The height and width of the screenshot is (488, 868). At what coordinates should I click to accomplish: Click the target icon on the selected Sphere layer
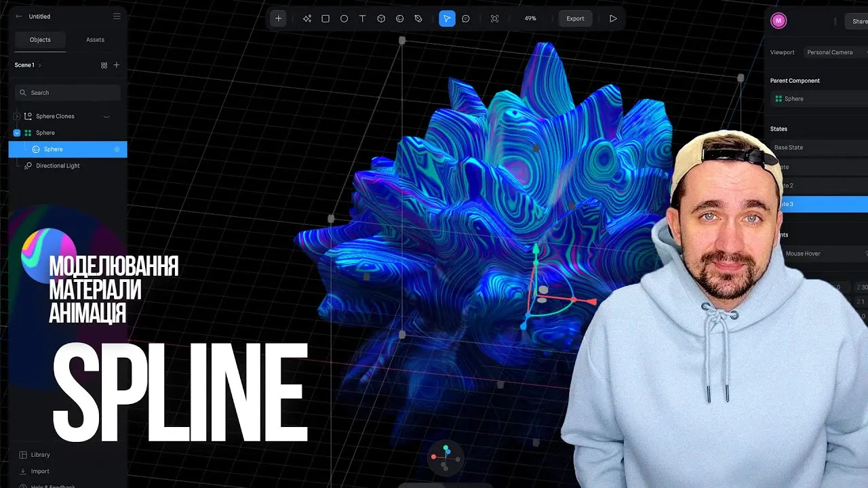[x=117, y=149]
